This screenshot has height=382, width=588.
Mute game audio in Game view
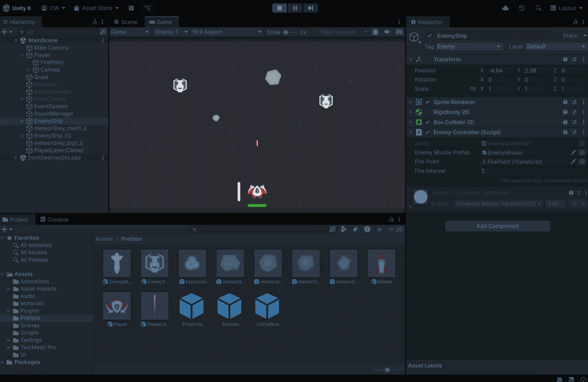[x=387, y=32]
